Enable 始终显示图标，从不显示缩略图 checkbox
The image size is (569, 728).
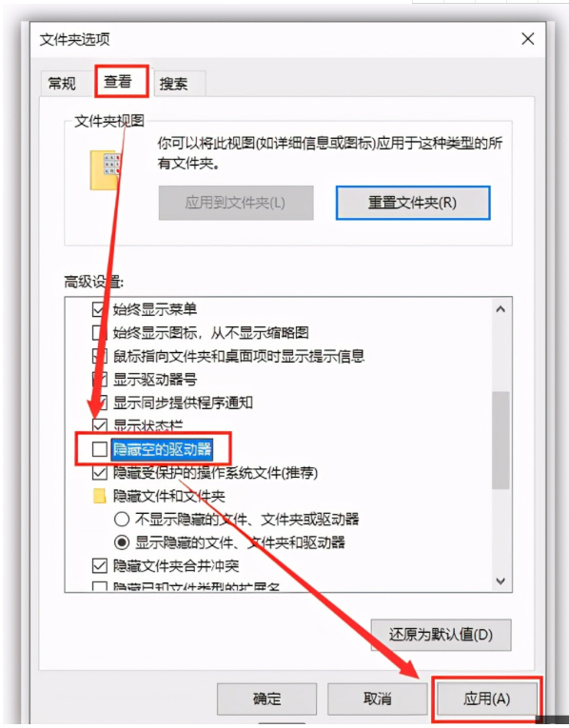(x=99, y=332)
